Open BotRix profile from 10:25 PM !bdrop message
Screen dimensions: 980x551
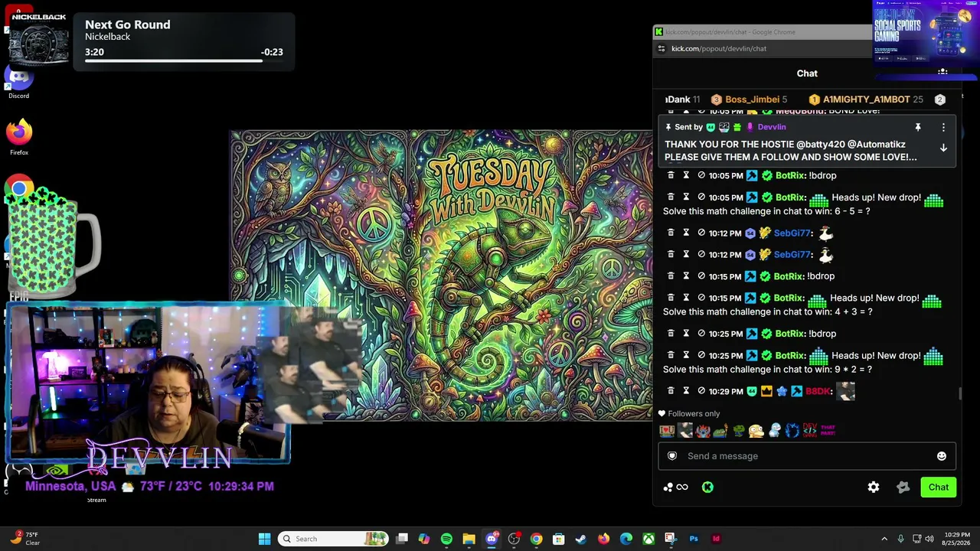tap(789, 334)
